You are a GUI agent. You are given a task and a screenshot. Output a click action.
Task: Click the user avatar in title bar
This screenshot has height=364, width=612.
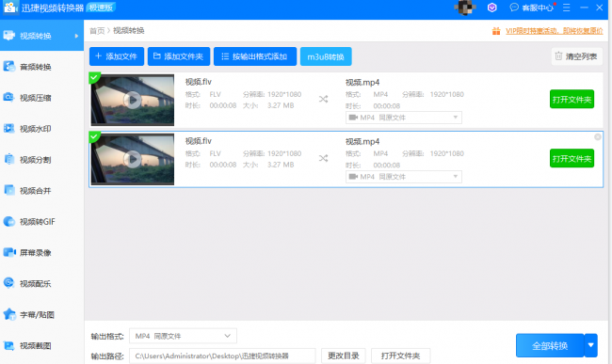point(465,8)
